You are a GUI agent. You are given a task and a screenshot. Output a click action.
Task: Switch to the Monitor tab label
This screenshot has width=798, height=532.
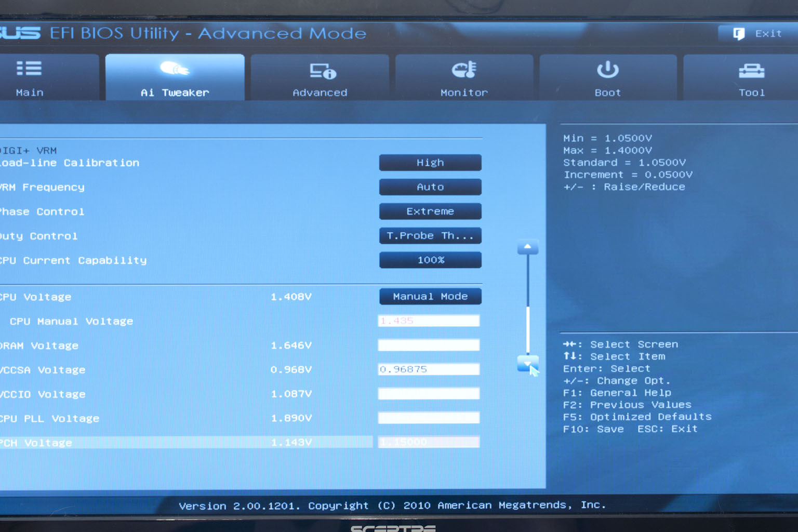click(464, 92)
